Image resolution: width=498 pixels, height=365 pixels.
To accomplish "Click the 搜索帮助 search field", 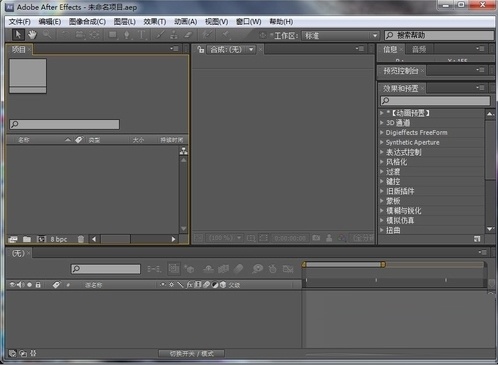I will 439,35.
